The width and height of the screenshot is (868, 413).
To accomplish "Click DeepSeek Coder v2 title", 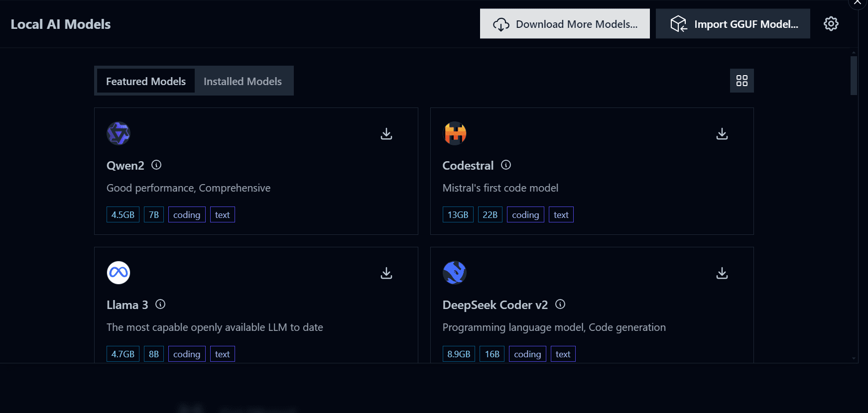I will pyautogui.click(x=495, y=305).
